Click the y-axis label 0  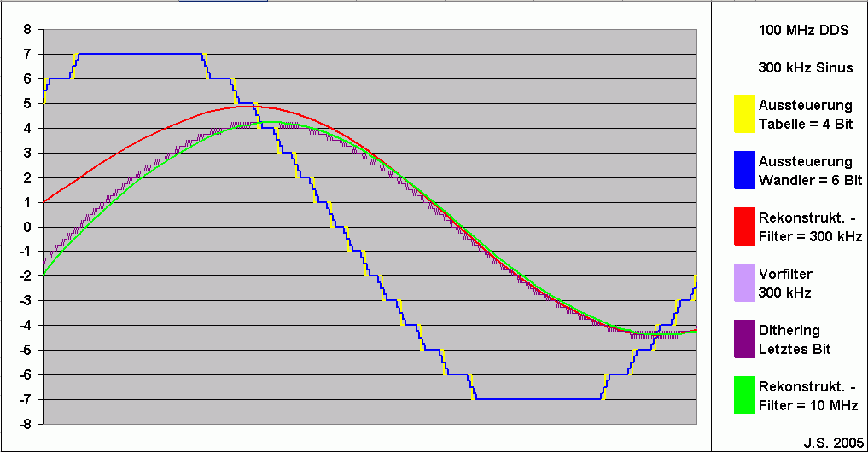[x=27, y=227]
